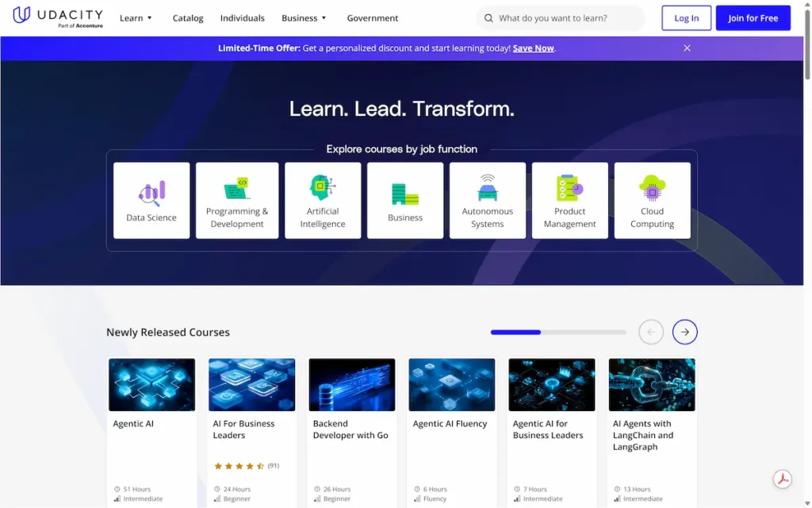This screenshot has height=508, width=812.
Task: Select the Autonomous Systems car icon
Action: tap(487, 189)
